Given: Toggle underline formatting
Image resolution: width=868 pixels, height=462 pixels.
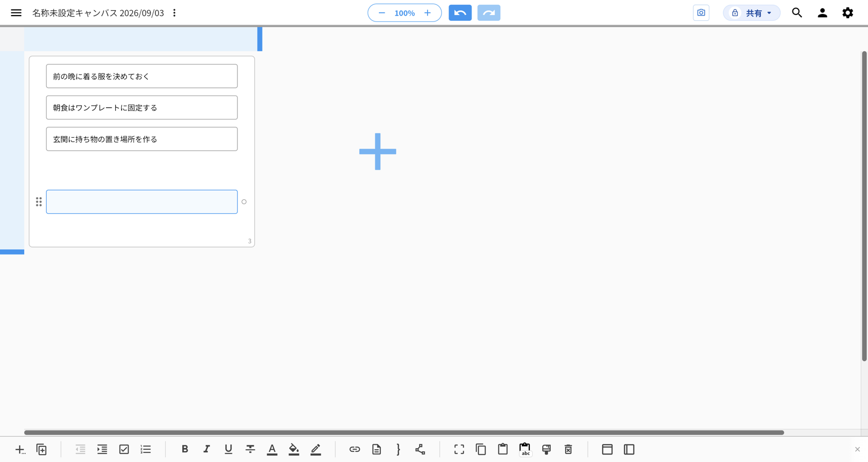Looking at the screenshot, I should pos(228,449).
